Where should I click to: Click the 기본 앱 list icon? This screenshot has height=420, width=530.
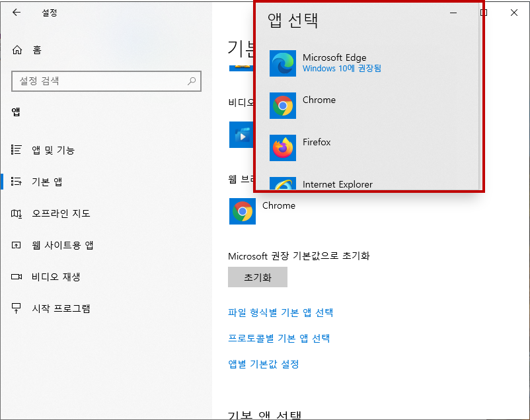17,182
